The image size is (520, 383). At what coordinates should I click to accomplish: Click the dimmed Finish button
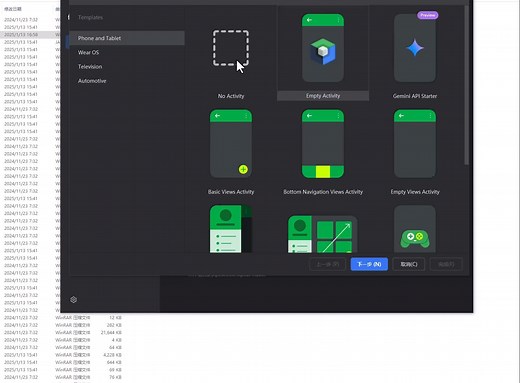[446, 264]
